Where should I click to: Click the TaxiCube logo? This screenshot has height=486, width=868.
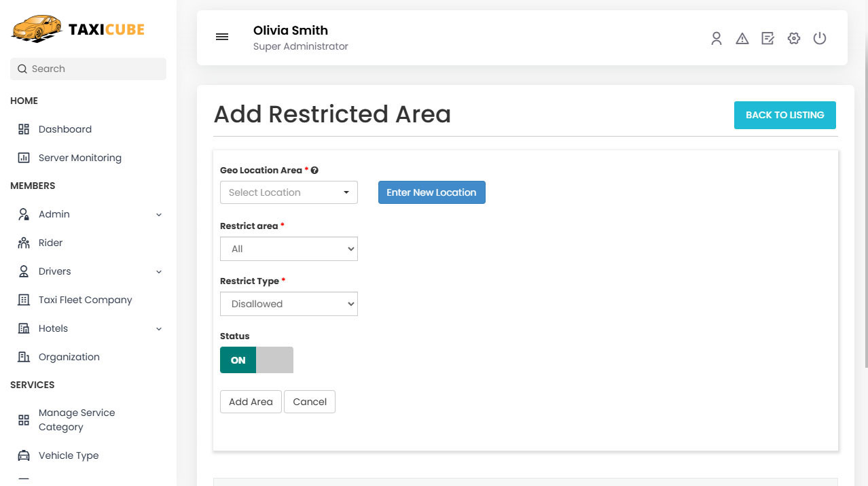[78, 29]
